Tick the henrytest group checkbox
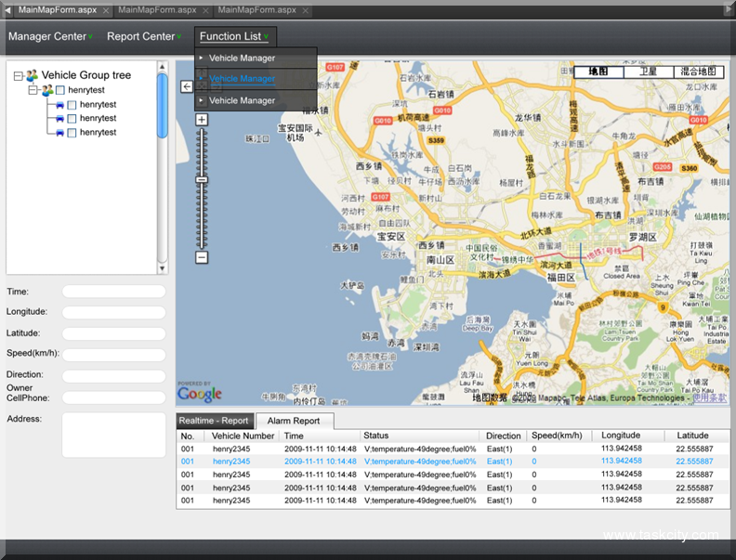This screenshot has height=560, width=736. coord(60,90)
